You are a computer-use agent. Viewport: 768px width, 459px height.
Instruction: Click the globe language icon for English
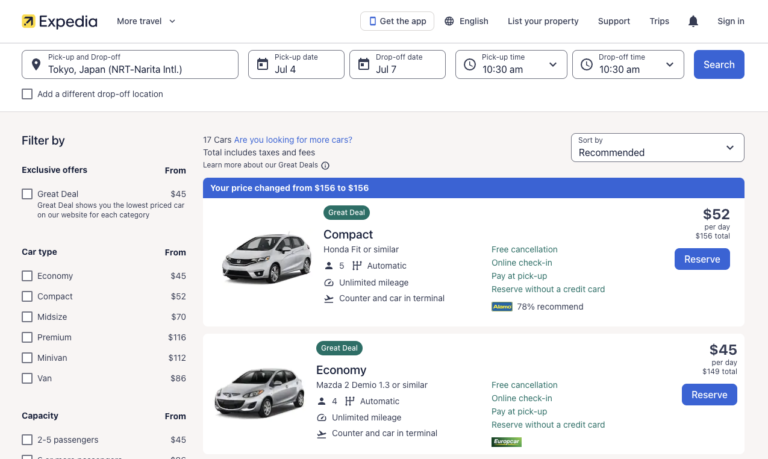(x=449, y=21)
